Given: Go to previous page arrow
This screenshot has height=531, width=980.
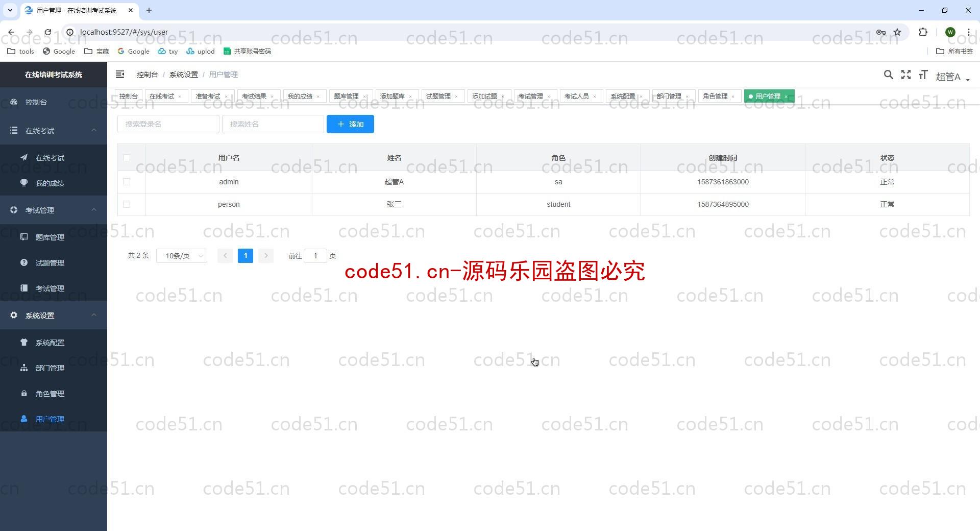Looking at the screenshot, I should tap(225, 256).
